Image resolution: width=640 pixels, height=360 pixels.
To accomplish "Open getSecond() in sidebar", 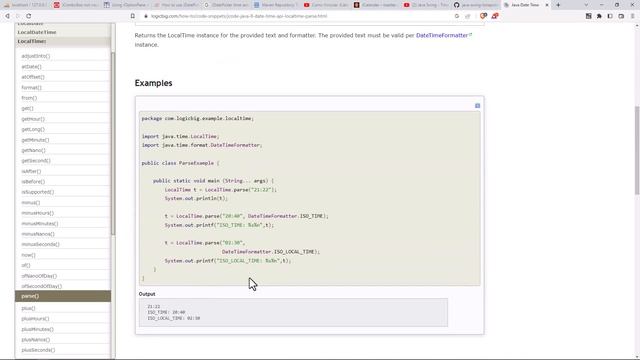I will click(36, 160).
